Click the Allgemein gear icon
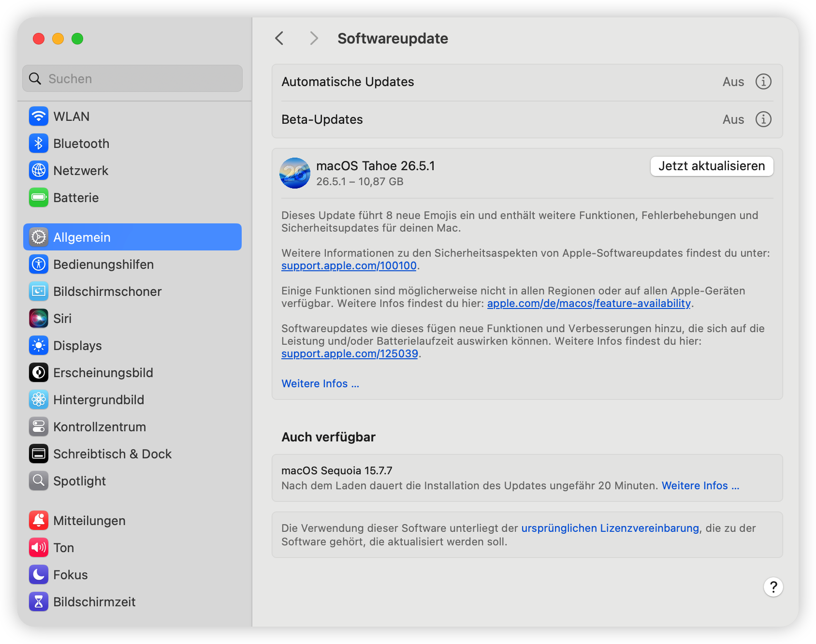816x644 pixels. tap(39, 237)
